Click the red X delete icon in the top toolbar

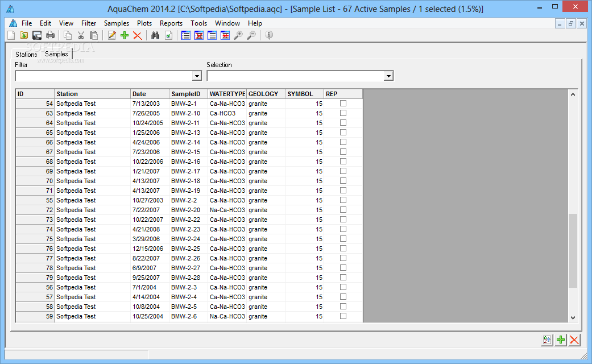pos(138,35)
